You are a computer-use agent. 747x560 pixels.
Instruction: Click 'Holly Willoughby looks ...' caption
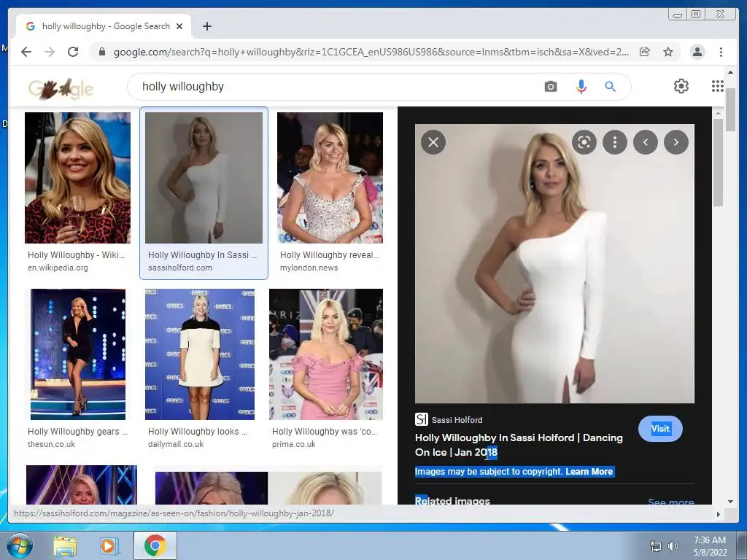click(198, 432)
